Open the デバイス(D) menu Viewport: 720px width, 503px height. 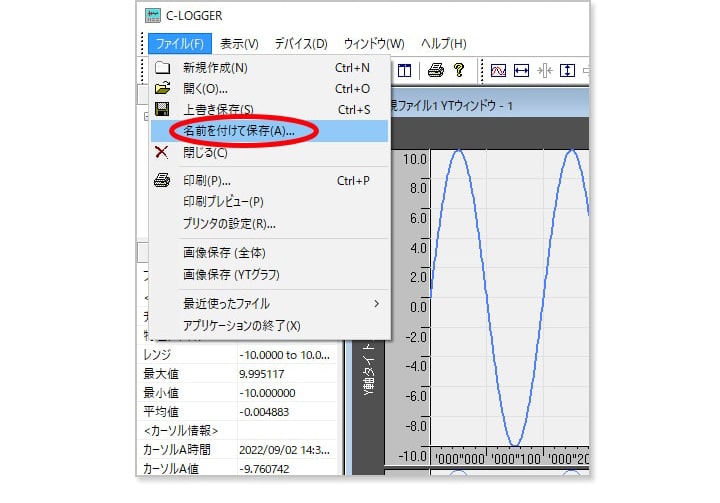pos(300,43)
